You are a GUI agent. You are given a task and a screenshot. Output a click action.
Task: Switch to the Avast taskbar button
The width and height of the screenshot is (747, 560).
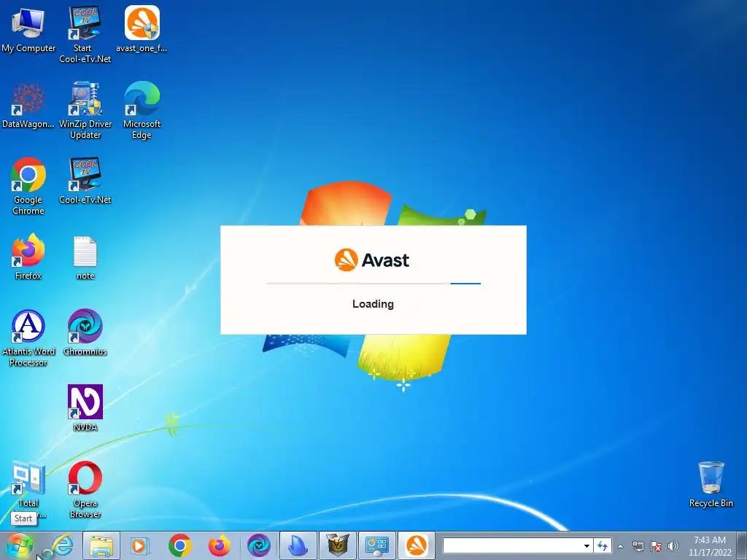pyautogui.click(x=417, y=545)
